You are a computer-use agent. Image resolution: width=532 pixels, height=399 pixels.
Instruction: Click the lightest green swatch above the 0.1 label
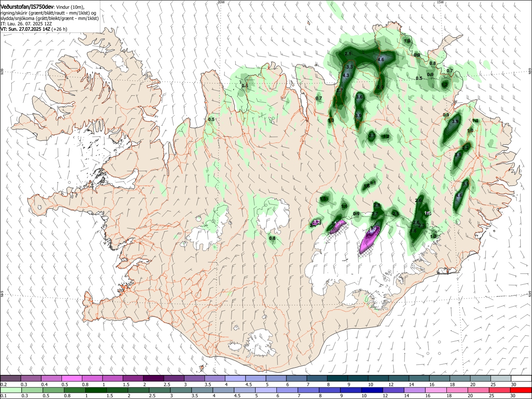pyautogui.click(x=10, y=390)
